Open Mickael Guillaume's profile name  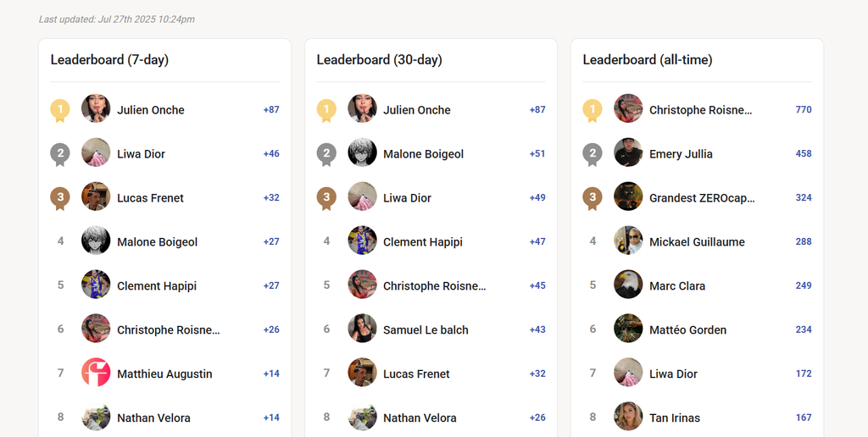coord(697,242)
